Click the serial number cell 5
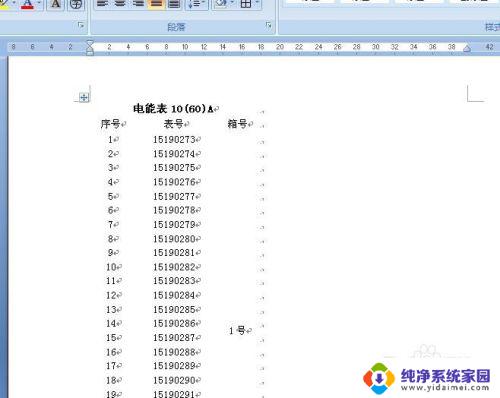500x398 pixels. coord(111,196)
